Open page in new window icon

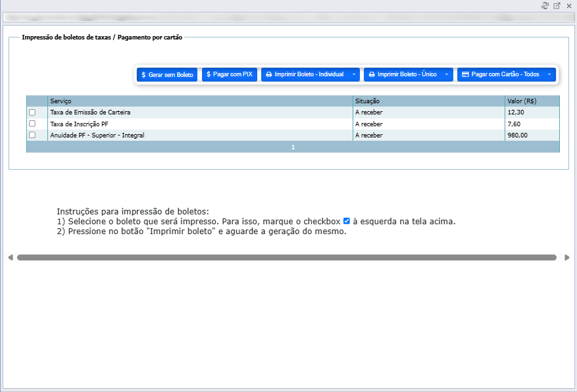coord(557,5)
